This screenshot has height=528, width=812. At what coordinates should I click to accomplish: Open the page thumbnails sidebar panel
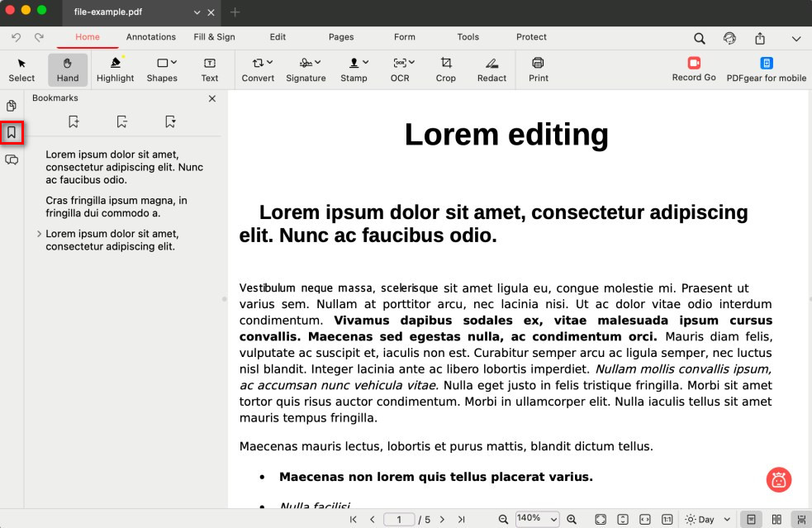click(x=12, y=106)
